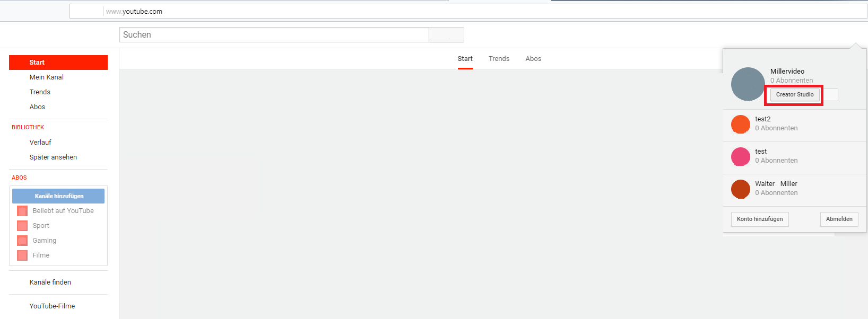Switch to the Abos tab

pyautogui.click(x=533, y=59)
